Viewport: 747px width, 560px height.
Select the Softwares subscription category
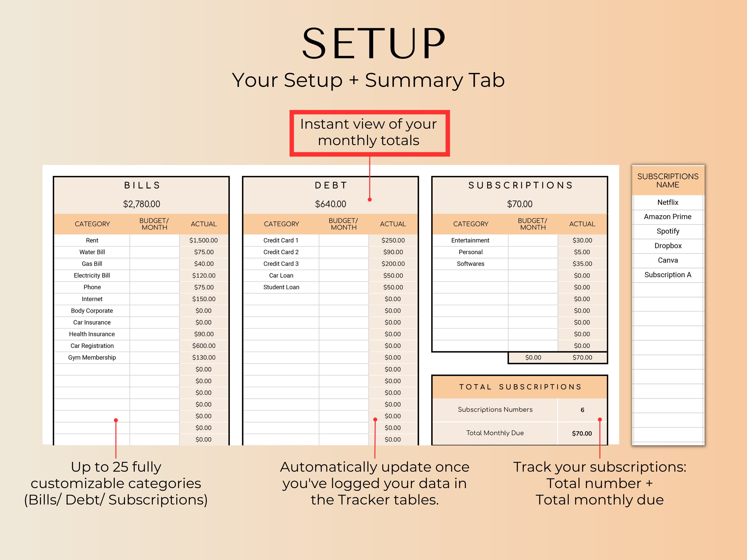(470, 264)
